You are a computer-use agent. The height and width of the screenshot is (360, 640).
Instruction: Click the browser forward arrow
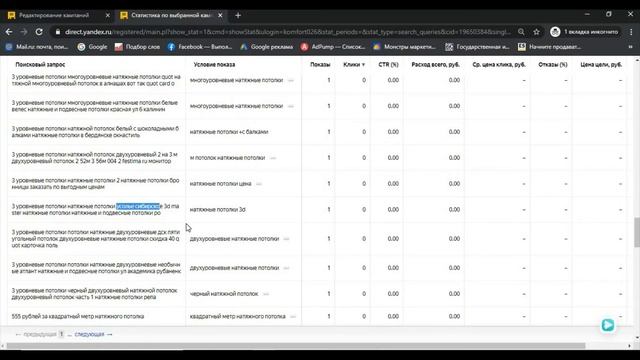tap(24, 32)
